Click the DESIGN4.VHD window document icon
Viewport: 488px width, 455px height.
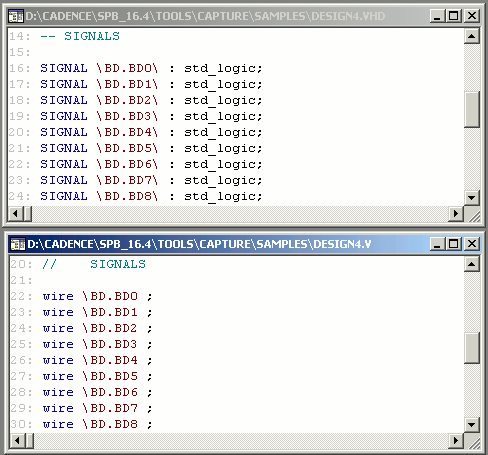(16, 16)
